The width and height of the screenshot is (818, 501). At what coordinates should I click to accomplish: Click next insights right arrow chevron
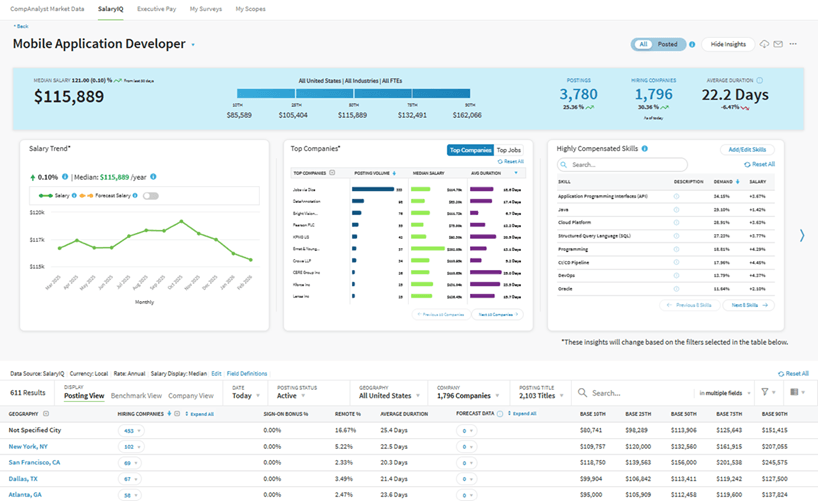coord(802,235)
